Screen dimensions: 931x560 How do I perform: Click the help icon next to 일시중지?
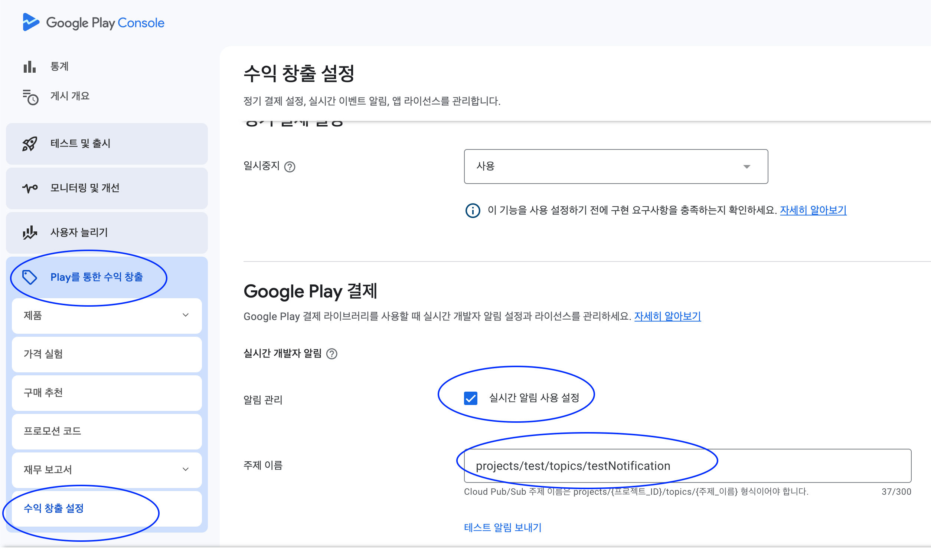point(290,167)
